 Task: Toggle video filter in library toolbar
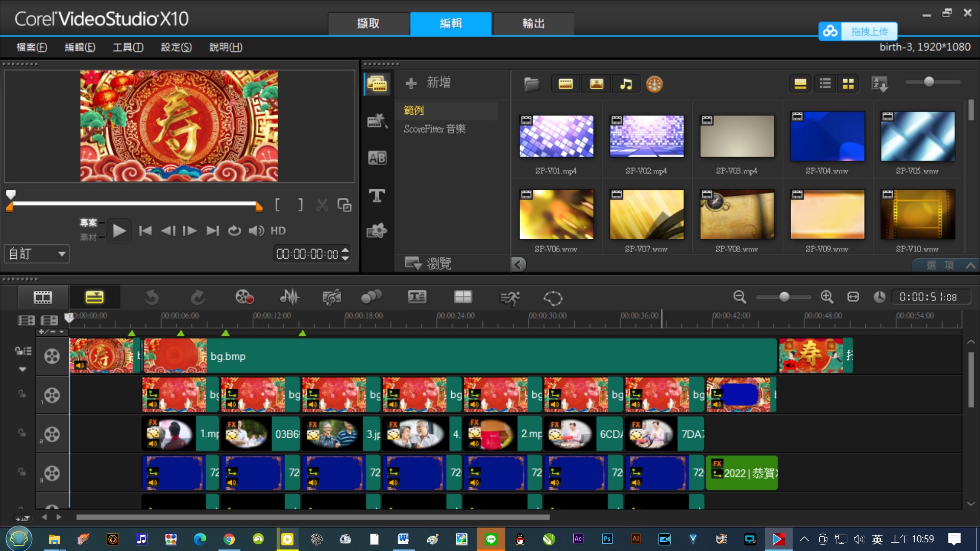click(566, 84)
